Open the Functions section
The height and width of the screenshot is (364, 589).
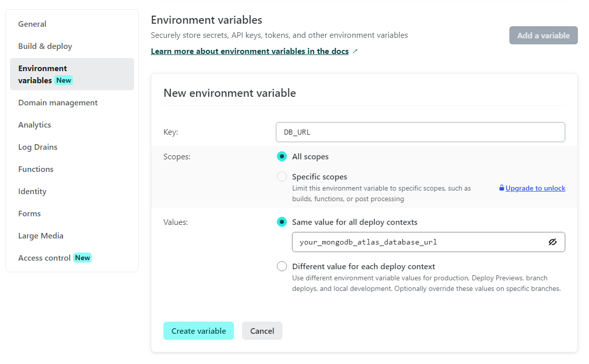click(35, 169)
